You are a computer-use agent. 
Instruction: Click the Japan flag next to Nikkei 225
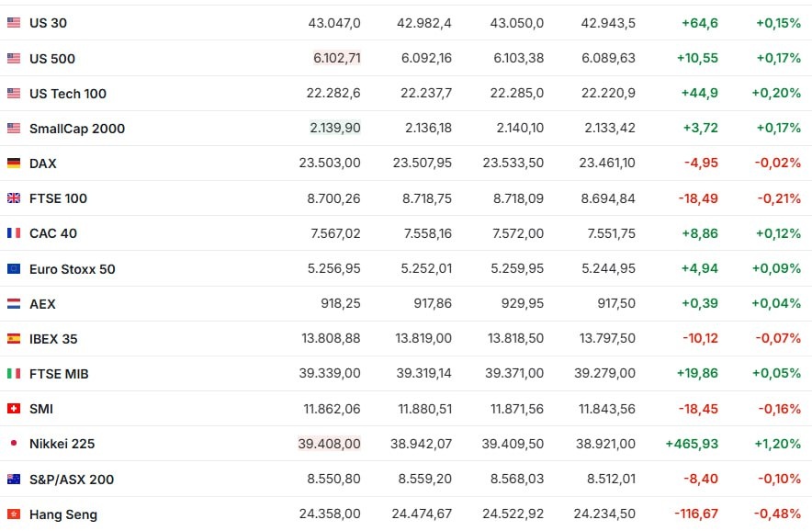(14, 443)
